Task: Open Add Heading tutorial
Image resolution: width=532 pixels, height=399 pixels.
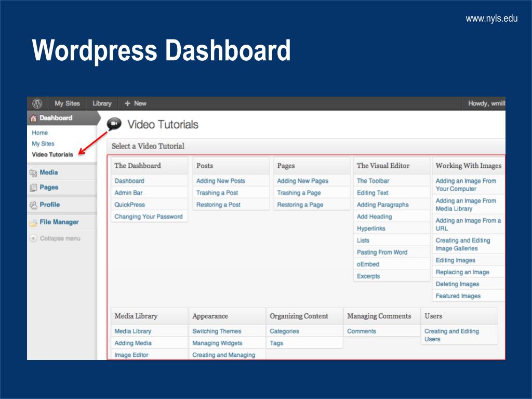Action: 374,217
